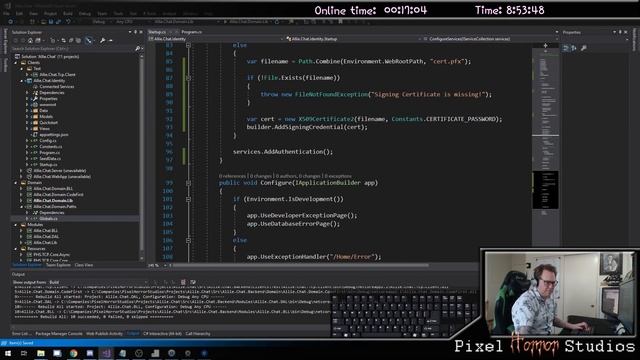Select the Models folder
Viewport: 640px width, 360px height.
[46, 117]
